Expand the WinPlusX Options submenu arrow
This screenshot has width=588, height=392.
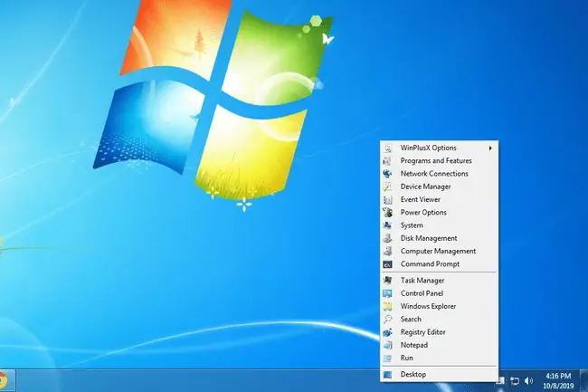[490, 148]
